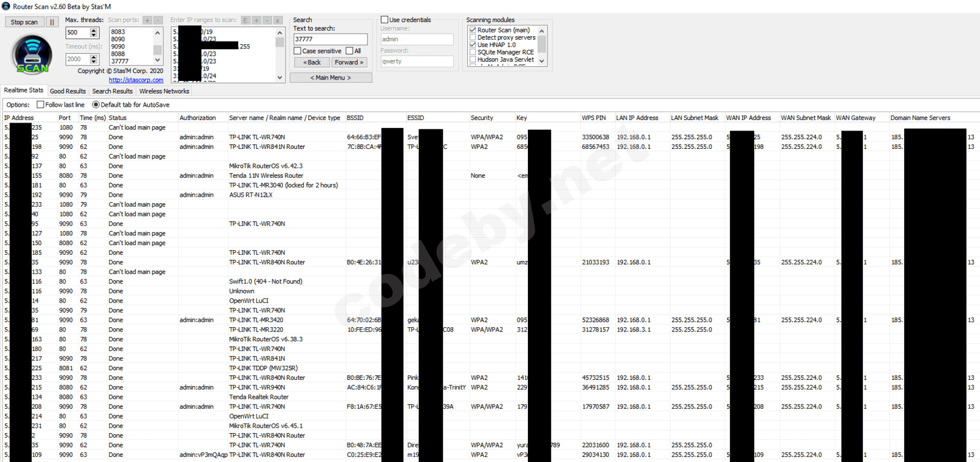Sort by the Security column header

coord(492,118)
